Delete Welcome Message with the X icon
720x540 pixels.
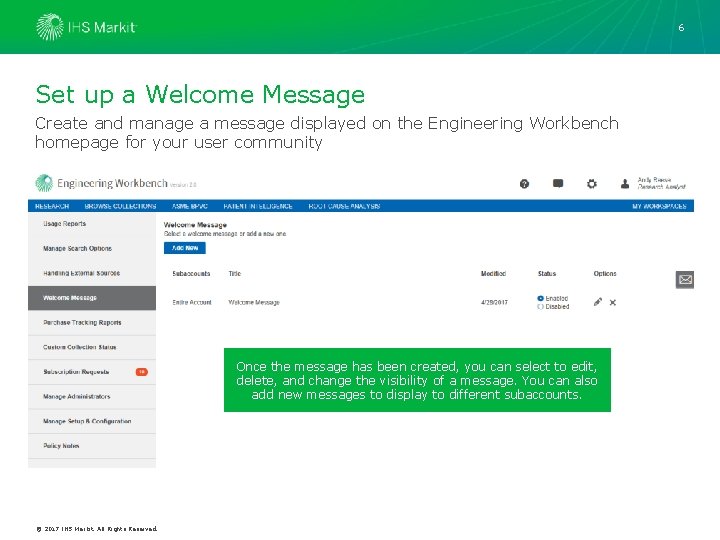click(613, 303)
